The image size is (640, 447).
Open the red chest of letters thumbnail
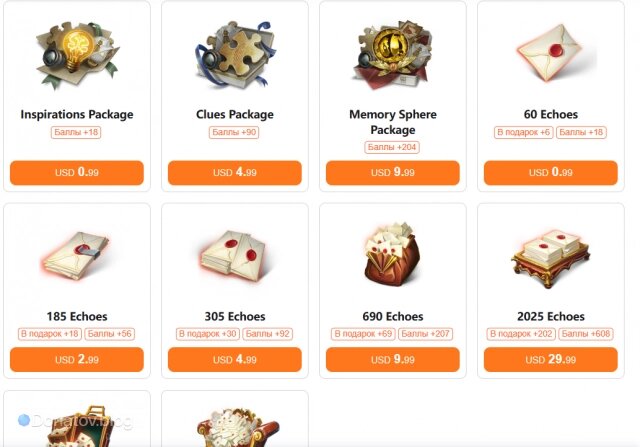pyautogui.click(x=238, y=427)
